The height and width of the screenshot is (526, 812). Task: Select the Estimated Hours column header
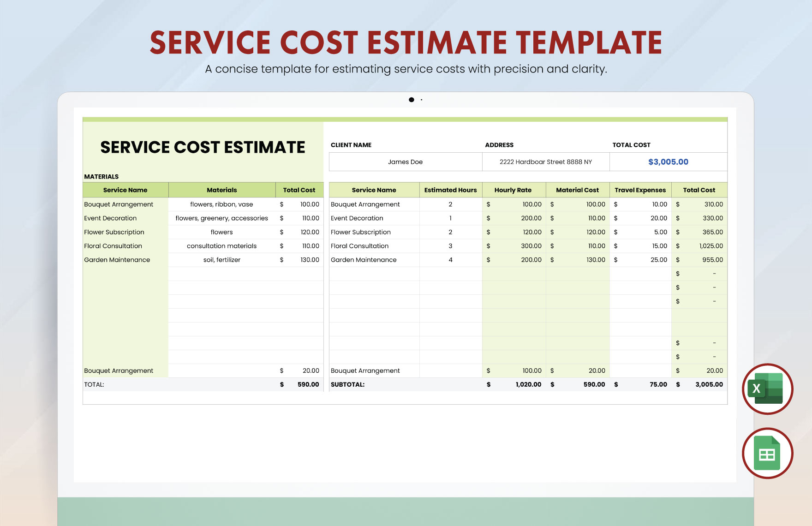pyautogui.click(x=450, y=190)
